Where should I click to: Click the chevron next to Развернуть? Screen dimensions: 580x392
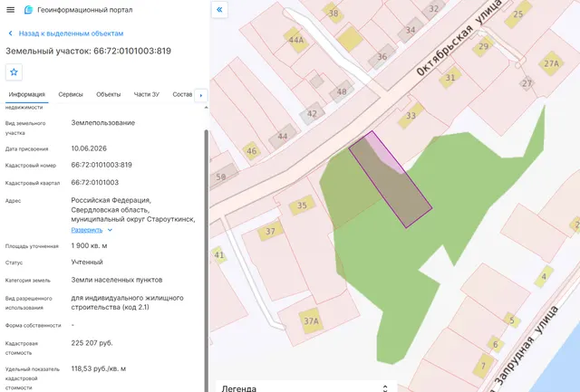tap(110, 230)
